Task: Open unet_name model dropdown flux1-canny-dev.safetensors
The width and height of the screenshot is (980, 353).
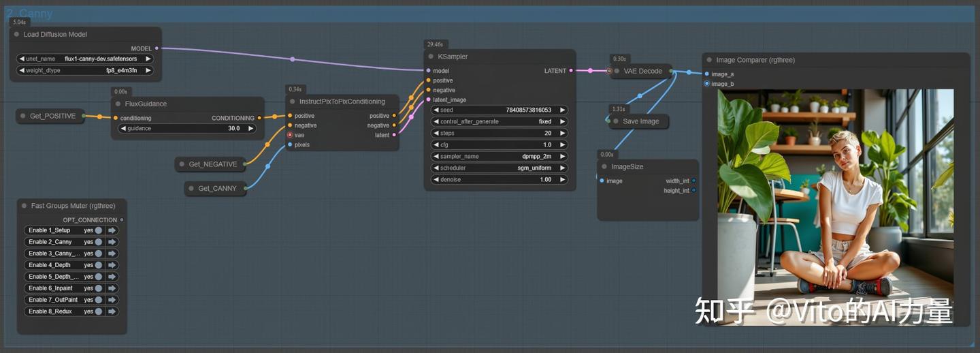Action: [x=85, y=59]
